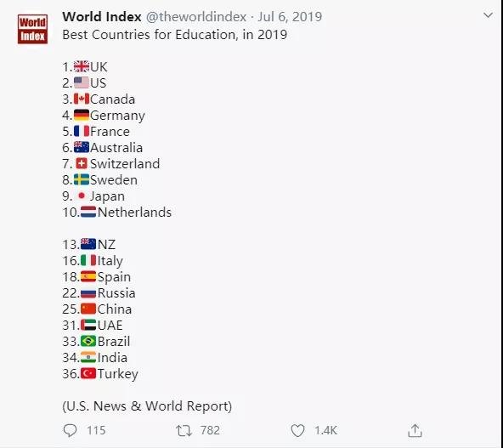Viewport: 503px width, 448px height.
Task: Expand the tweet options chevron
Action: [488, 15]
